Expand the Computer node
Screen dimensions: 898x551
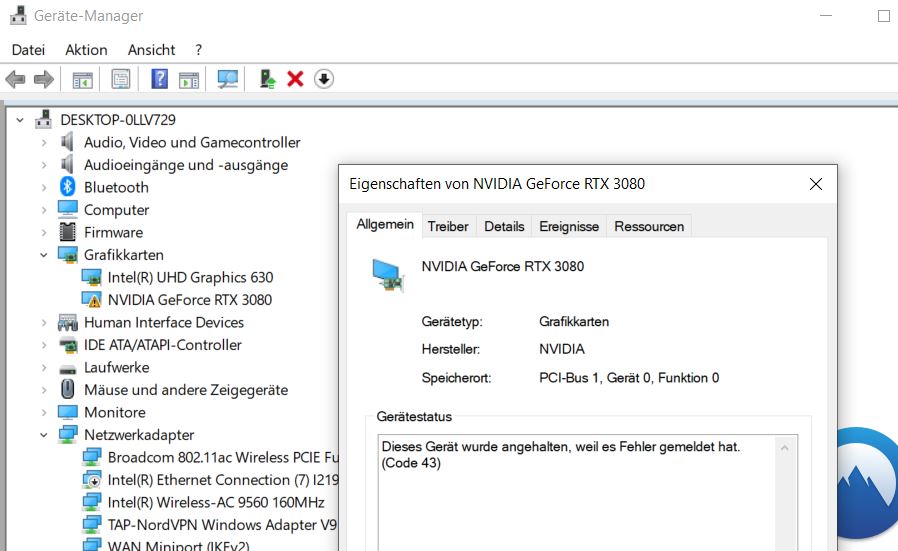[44, 210]
